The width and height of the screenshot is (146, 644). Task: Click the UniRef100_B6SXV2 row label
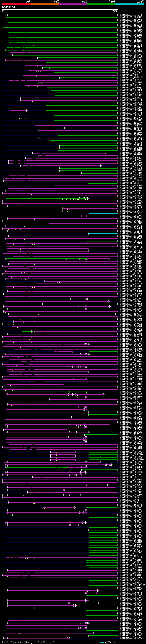coord(131,85)
